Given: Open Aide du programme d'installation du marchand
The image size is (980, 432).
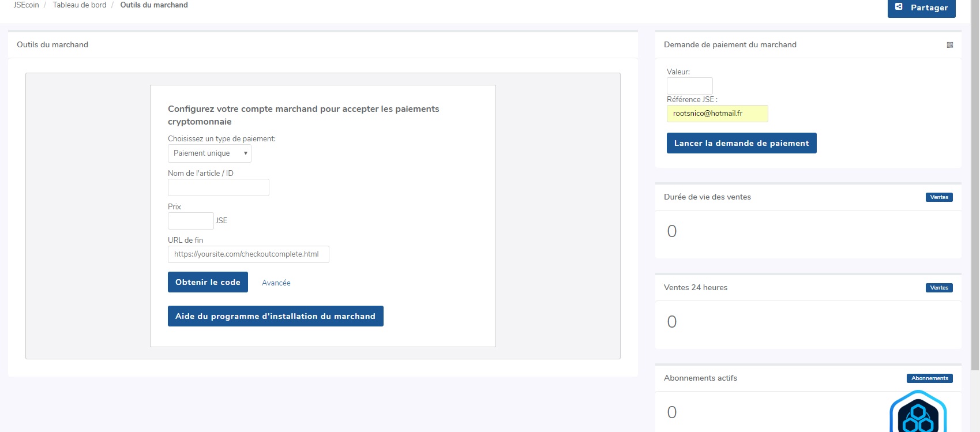Looking at the screenshot, I should pos(275,316).
